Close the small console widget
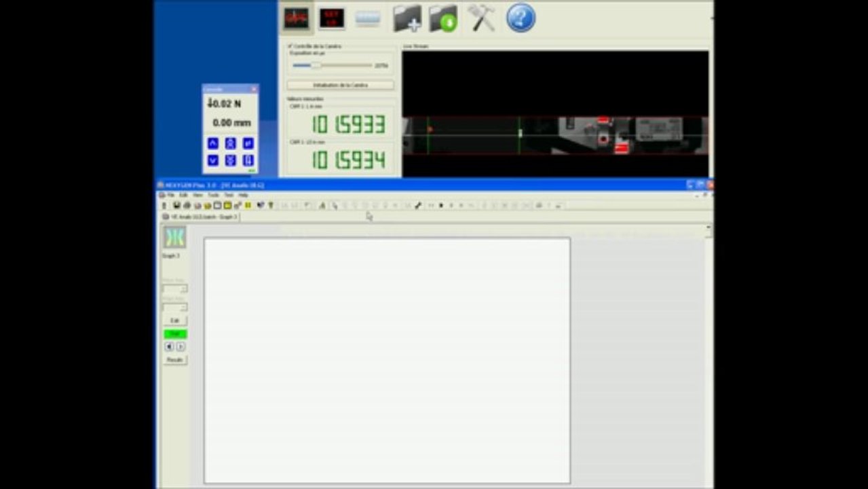The height and width of the screenshot is (489, 868). click(x=254, y=89)
